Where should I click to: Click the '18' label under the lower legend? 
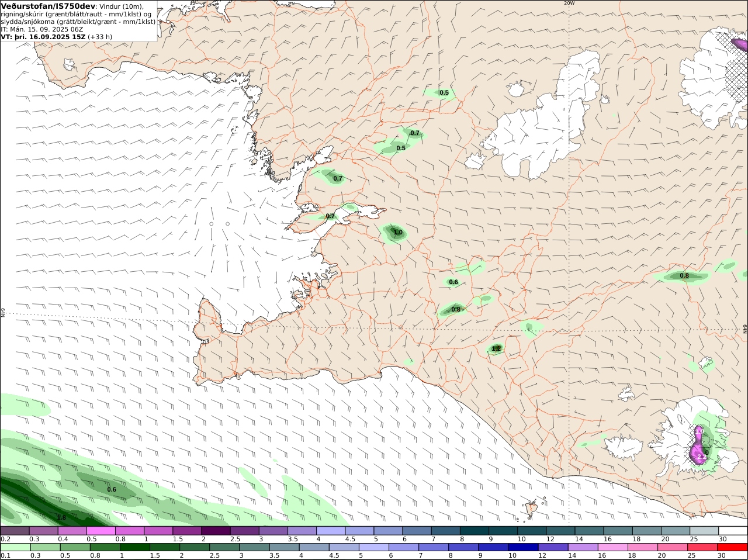pyautogui.click(x=632, y=555)
